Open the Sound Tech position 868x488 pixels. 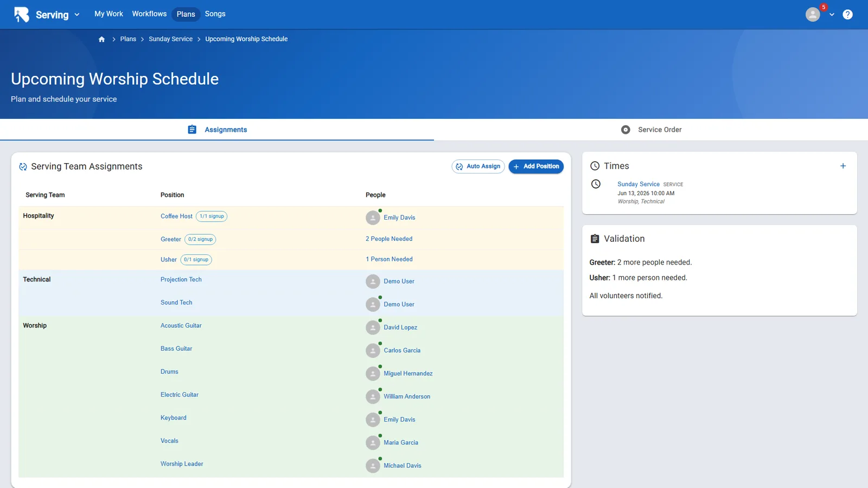(x=176, y=303)
